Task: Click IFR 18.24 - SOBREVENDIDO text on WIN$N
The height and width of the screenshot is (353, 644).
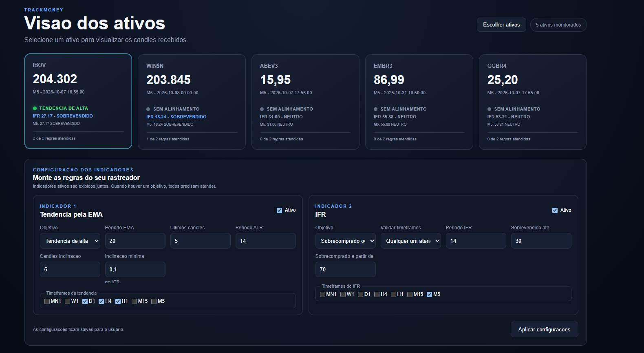Action: click(176, 117)
